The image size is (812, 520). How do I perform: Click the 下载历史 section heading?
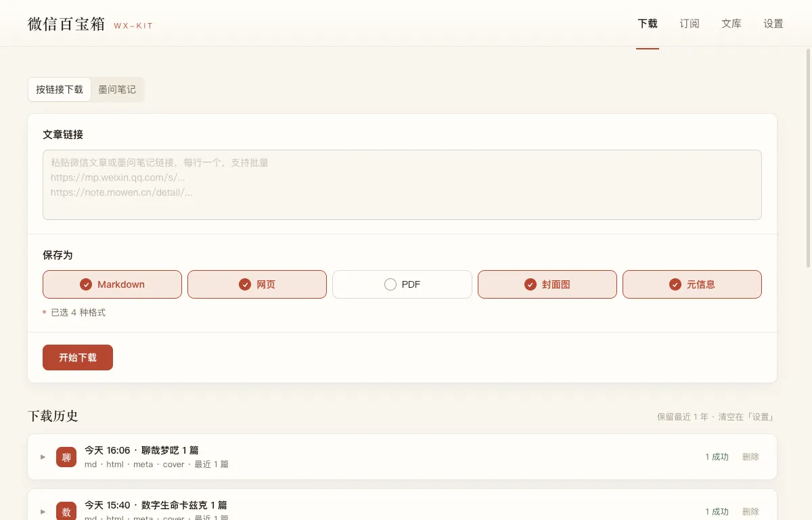(53, 416)
